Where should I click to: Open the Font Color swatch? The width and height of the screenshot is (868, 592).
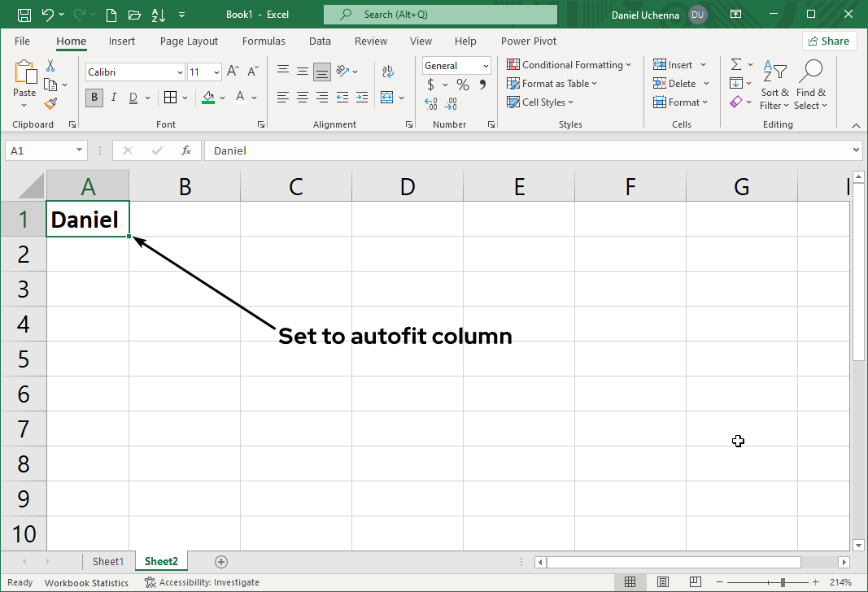238,97
